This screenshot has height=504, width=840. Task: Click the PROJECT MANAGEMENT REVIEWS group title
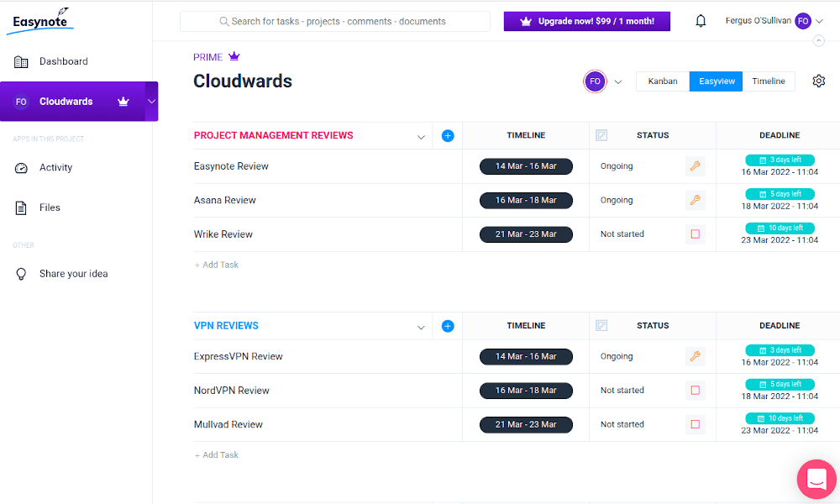click(x=273, y=135)
